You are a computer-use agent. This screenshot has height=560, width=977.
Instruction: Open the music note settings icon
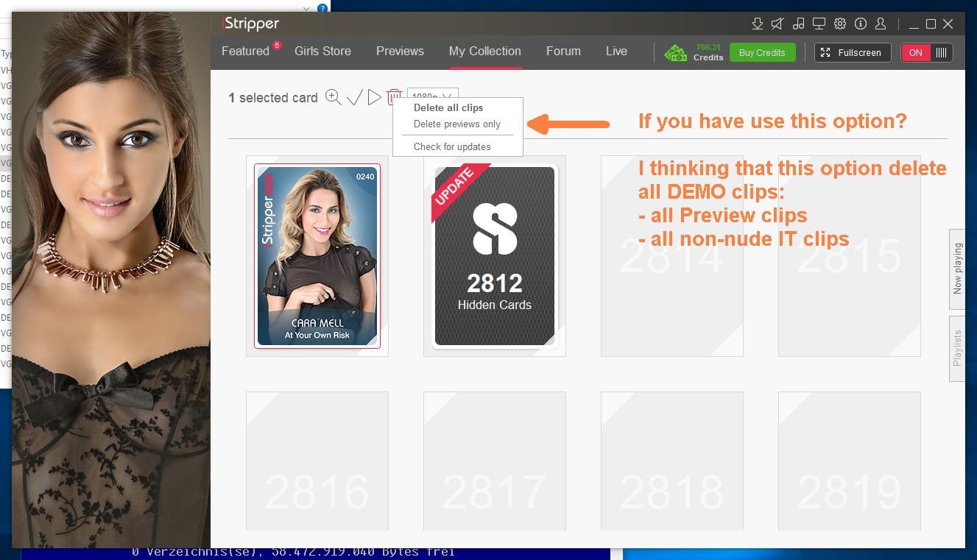pyautogui.click(x=798, y=24)
